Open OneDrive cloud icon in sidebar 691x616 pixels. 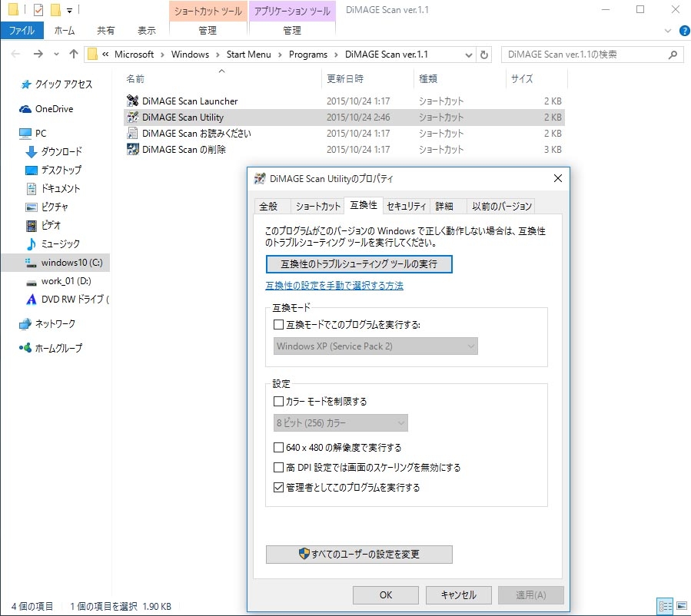(x=25, y=109)
